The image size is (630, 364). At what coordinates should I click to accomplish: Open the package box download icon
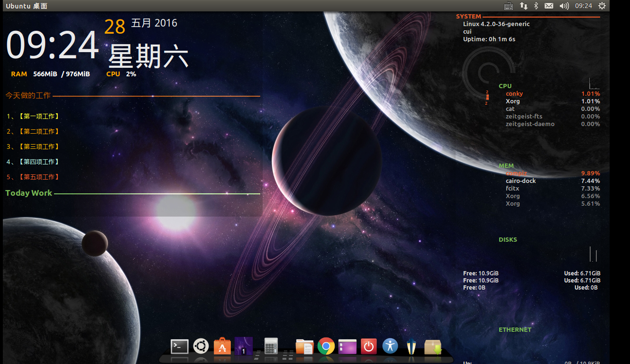point(433,346)
